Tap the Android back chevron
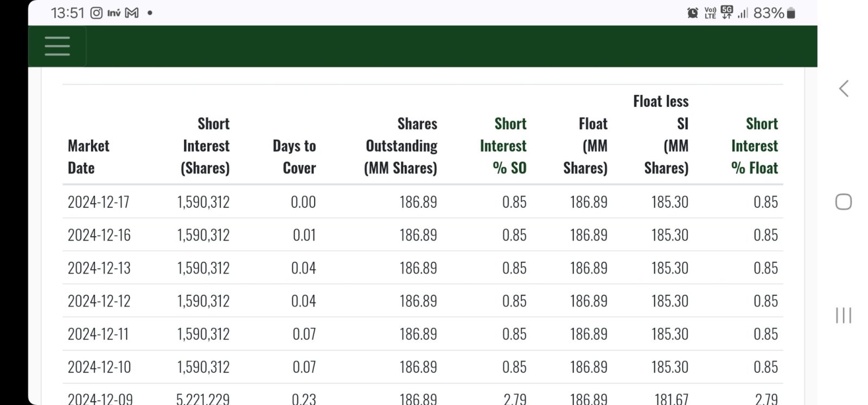Viewport: 868px width, 405px height. click(844, 88)
